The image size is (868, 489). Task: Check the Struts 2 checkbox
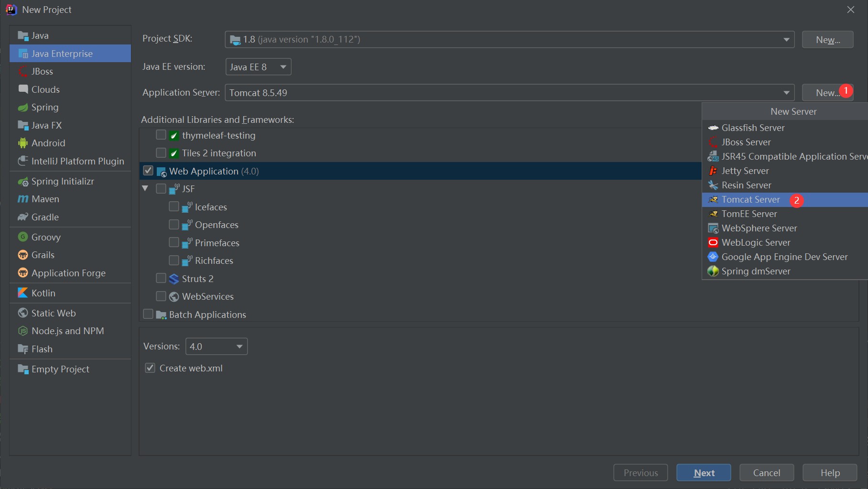point(161,278)
